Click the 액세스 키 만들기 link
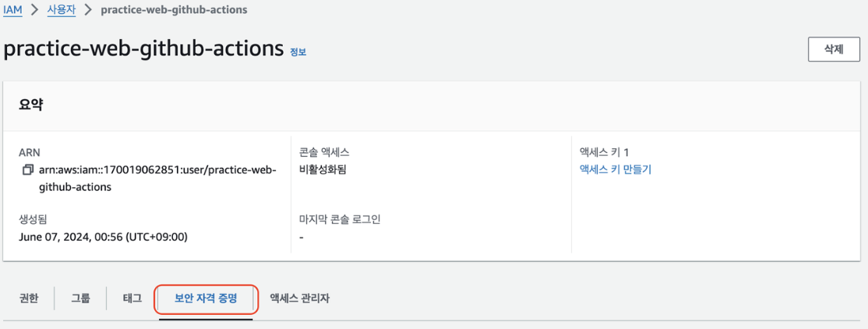 pos(615,169)
